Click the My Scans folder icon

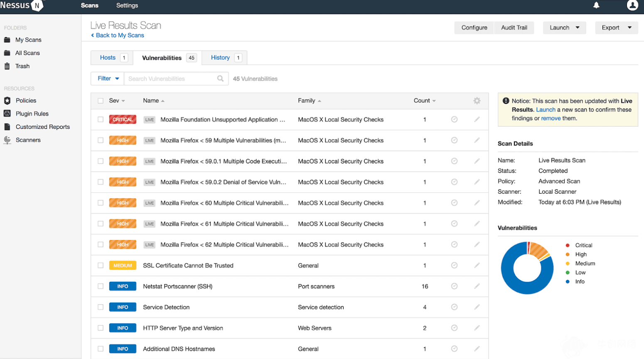[x=7, y=40]
